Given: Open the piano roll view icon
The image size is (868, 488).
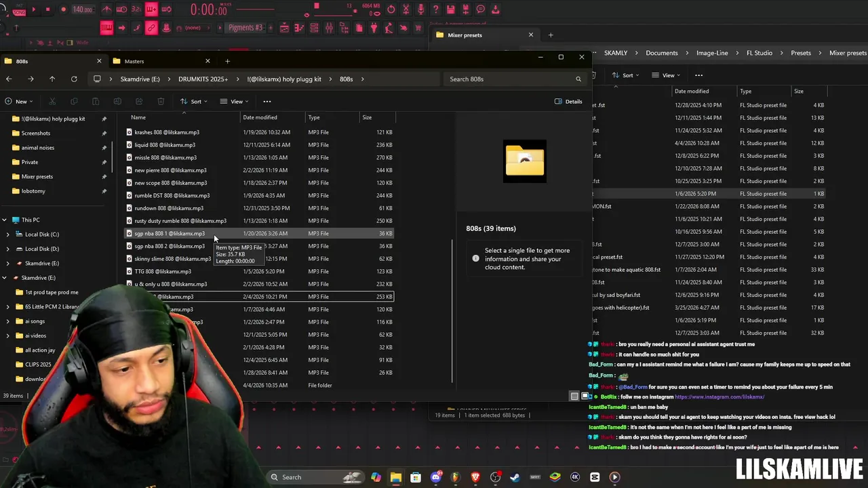Looking at the screenshot, I should coord(299,28).
